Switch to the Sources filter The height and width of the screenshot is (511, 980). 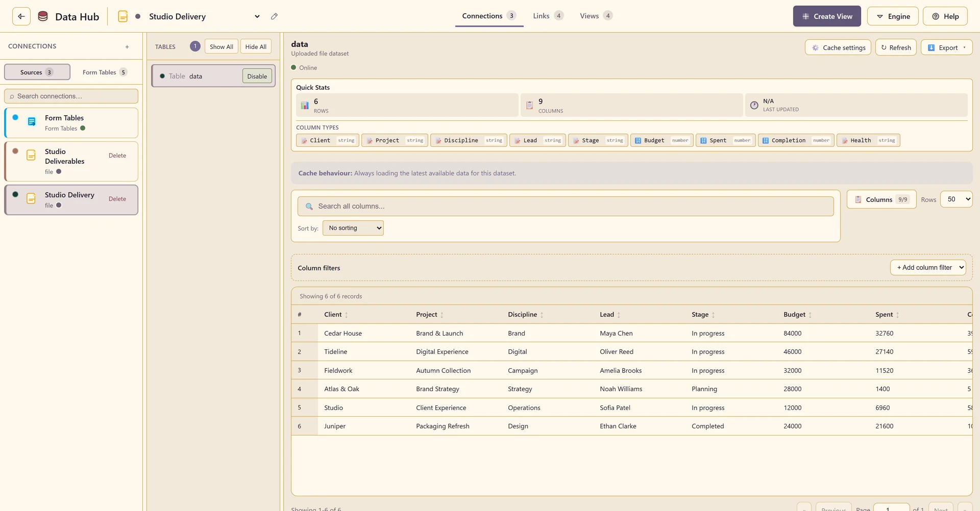coord(37,72)
